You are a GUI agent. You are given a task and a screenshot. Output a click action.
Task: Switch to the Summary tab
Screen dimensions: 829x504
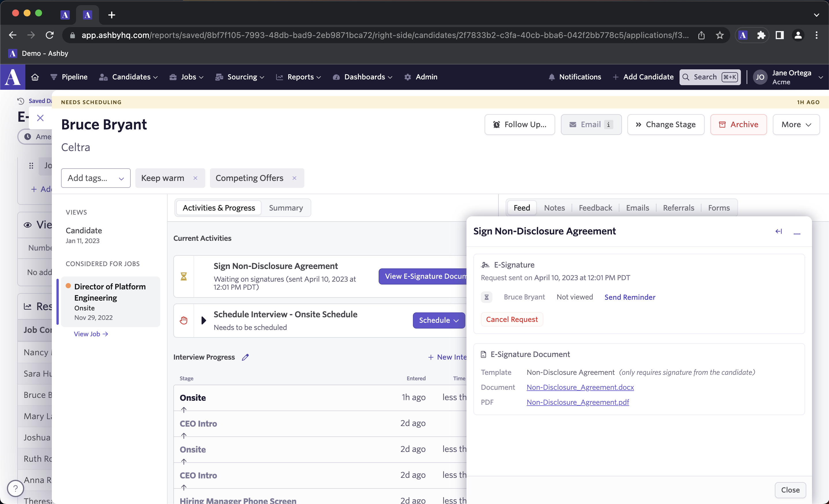[286, 208]
